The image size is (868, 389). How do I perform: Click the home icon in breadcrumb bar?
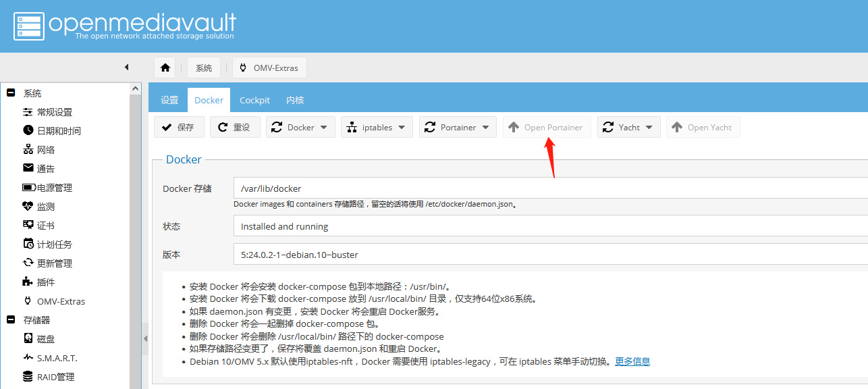[165, 68]
